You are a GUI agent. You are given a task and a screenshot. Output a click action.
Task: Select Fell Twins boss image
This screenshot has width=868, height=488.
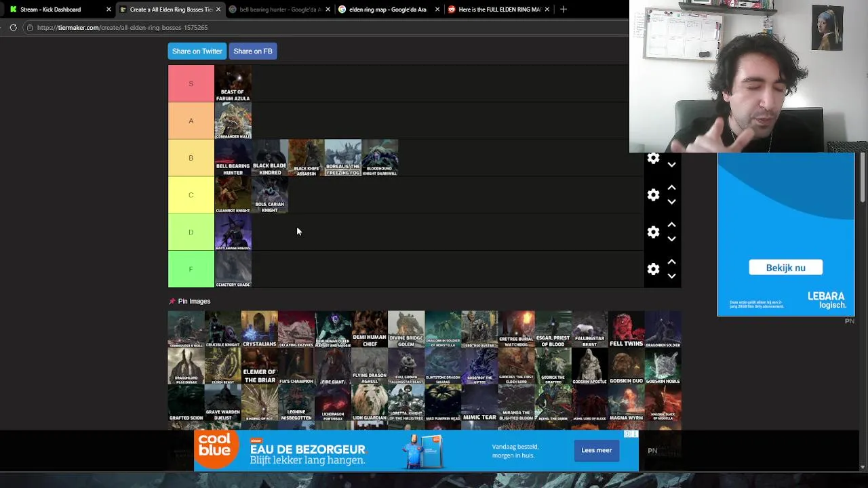click(626, 329)
